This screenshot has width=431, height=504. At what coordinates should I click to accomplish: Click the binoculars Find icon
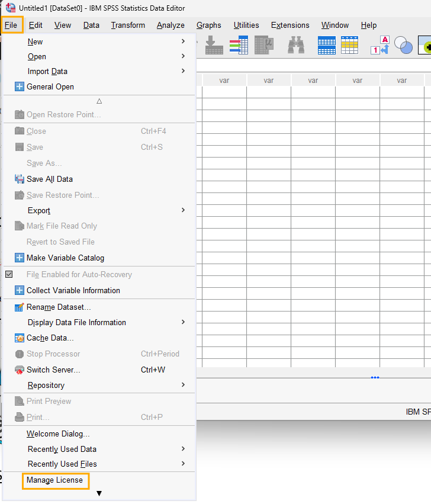coord(296,45)
